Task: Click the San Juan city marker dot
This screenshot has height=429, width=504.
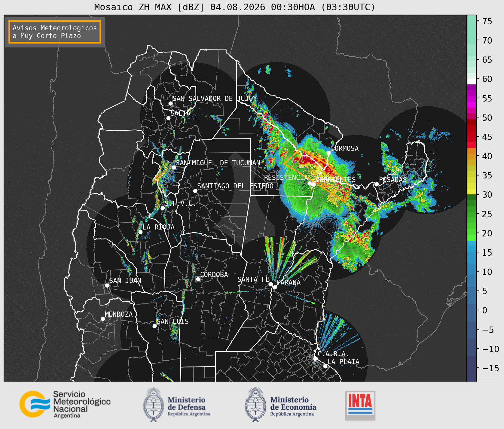Action: [107, 285]
